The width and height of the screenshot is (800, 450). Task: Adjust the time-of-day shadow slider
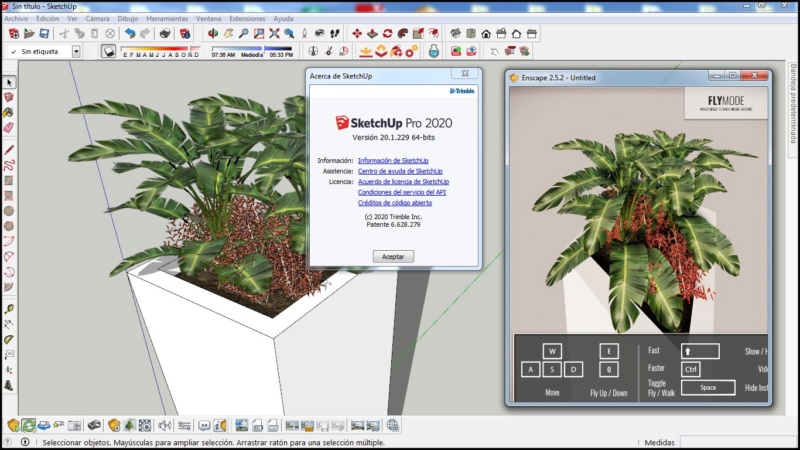point(252,51)
